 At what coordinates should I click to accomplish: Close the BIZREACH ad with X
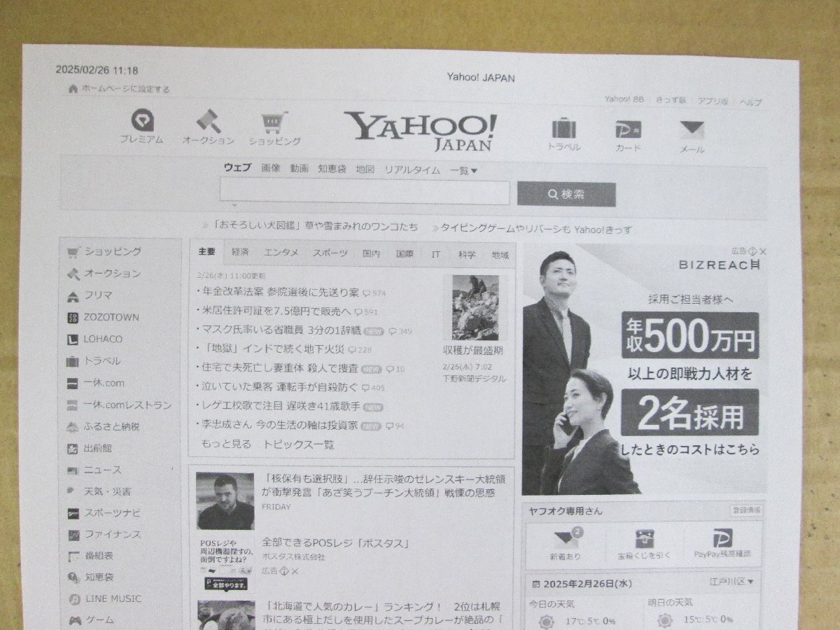point(763,251)
